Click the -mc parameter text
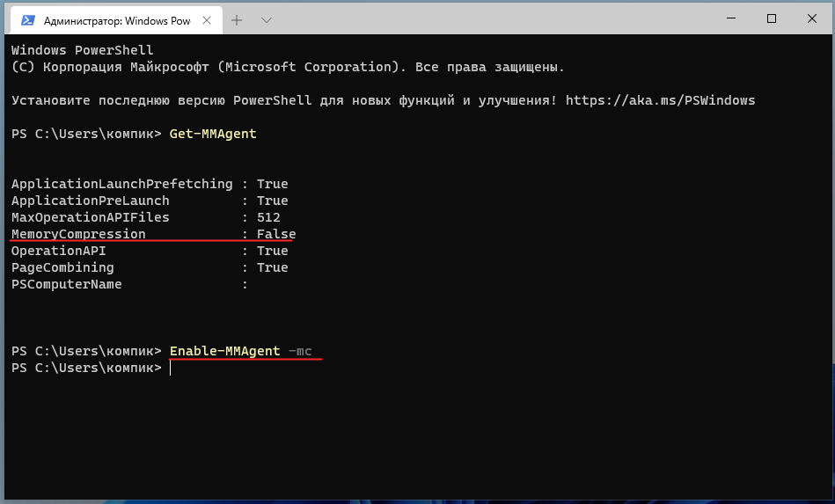The height and width of the screenshot is (504, 835). [299, 351]
